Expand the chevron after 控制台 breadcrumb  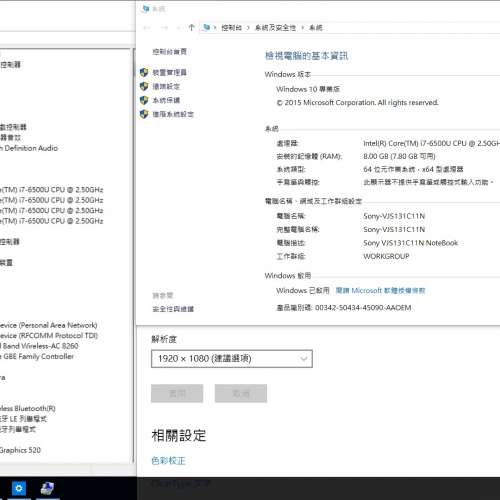248,28
